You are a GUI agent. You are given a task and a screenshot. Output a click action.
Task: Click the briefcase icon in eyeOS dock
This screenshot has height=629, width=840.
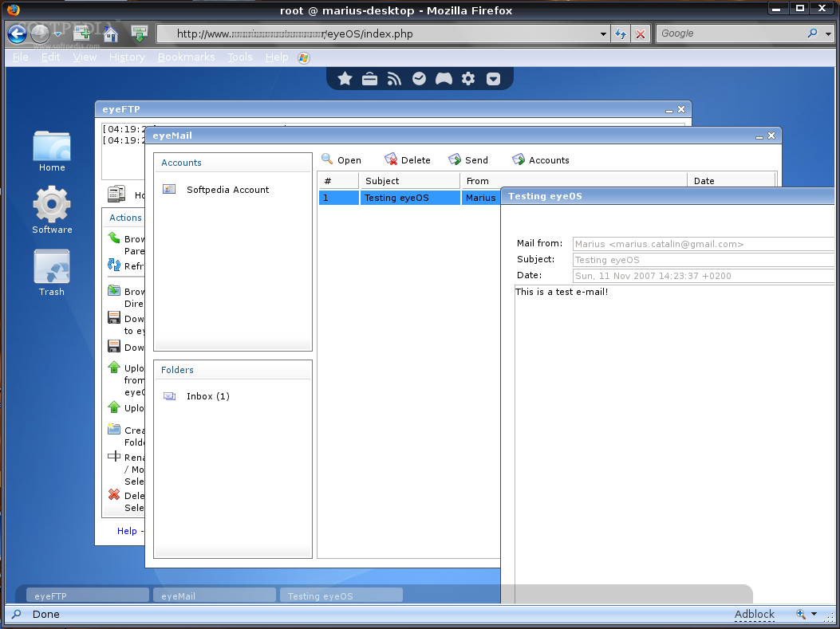tap(369, 79)
